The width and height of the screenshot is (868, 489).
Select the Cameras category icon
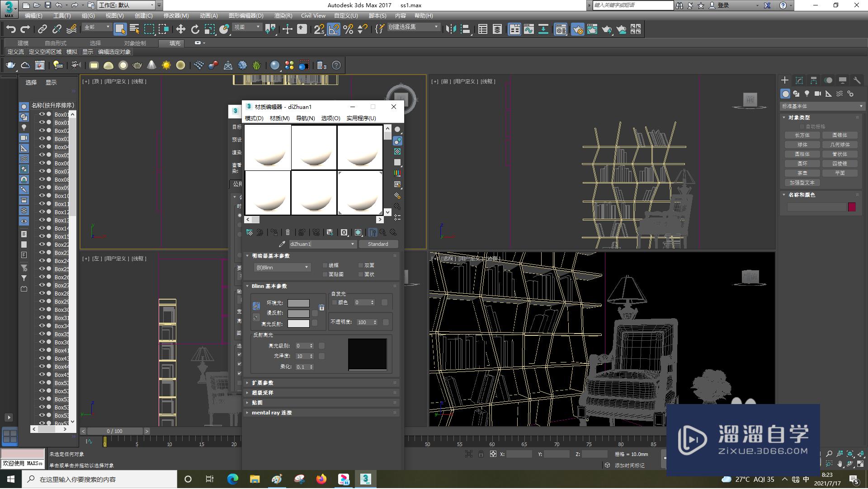tap(818, 94)
